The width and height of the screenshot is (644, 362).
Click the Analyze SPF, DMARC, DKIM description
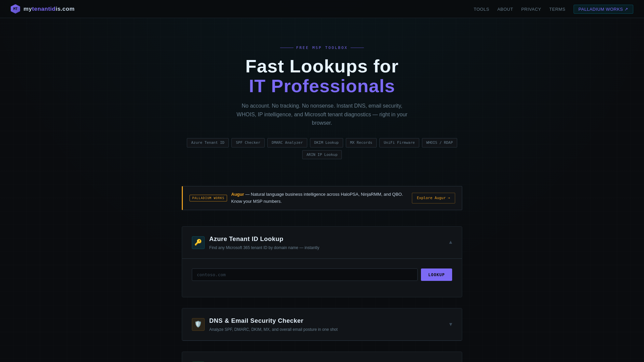coord(273,329)
